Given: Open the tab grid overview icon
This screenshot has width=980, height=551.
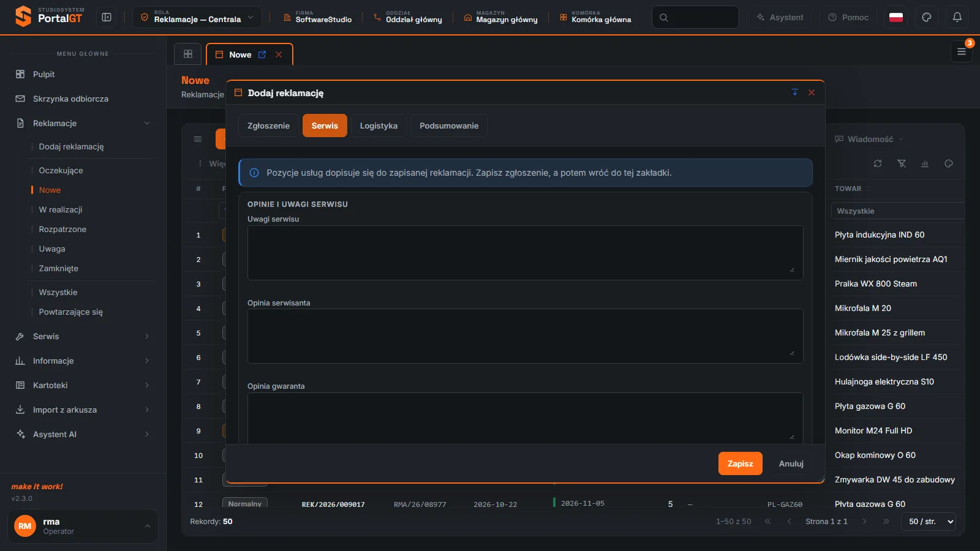Looking at the screenshot, I should pos(188,54).
